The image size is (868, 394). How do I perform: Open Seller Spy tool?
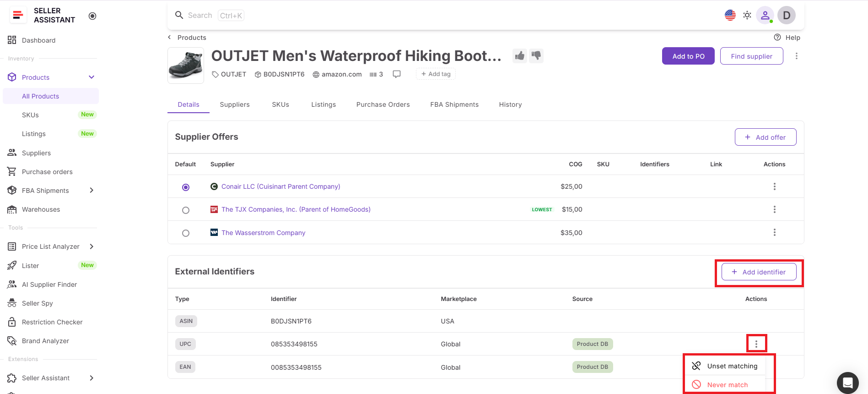(x=38, y=303)
